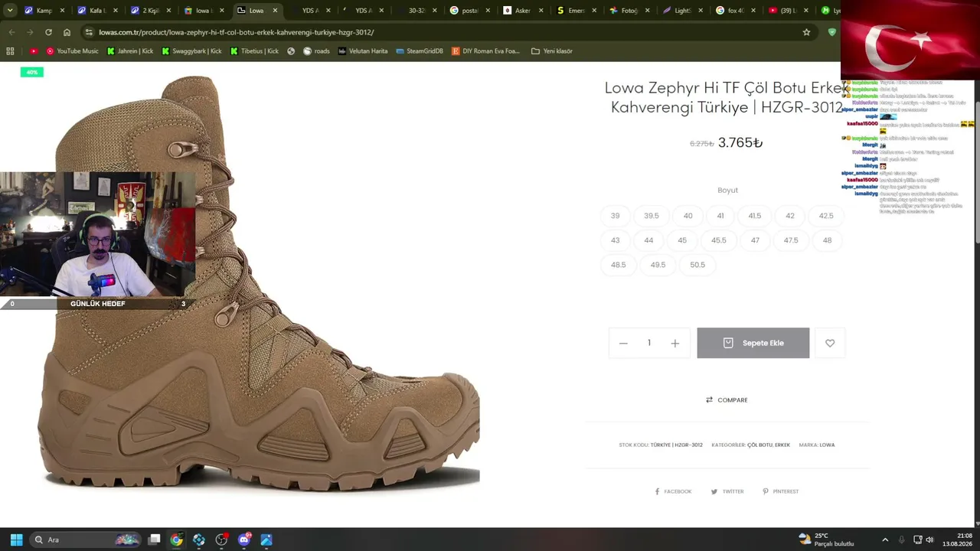This screenshot has width=980, height=551.
Task: Reload the Lowa product page
Action: [48, 32]
